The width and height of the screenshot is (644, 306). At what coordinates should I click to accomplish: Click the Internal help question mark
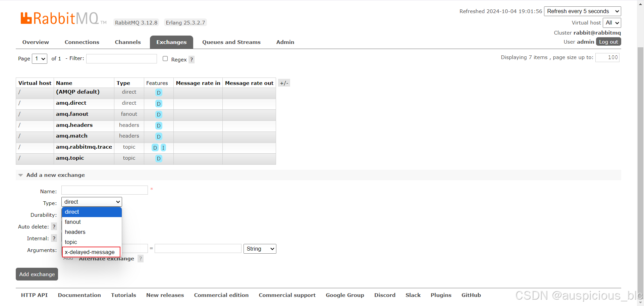point(54,238)
